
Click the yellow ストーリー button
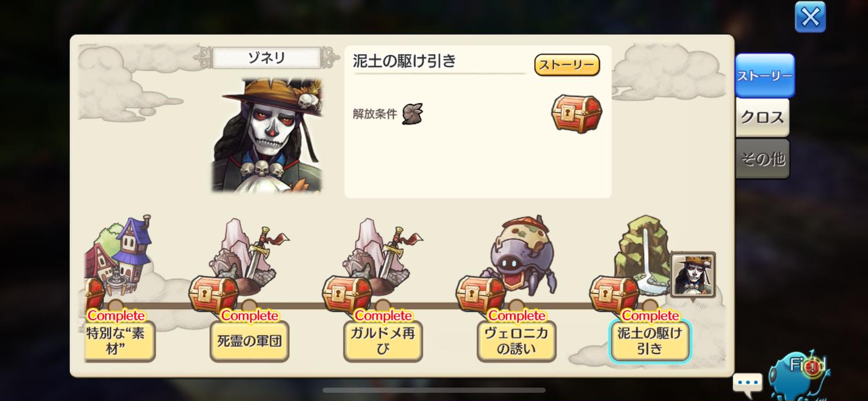tap(567, 65)
